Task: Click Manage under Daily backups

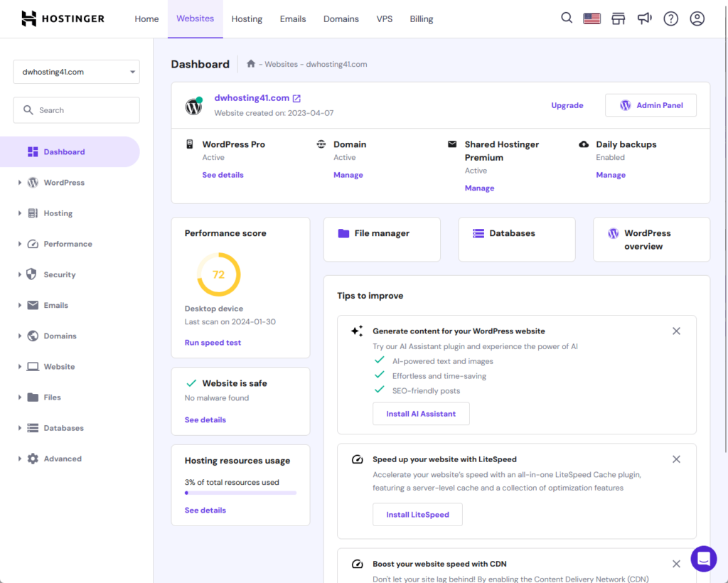Action: tap(611, 175)
